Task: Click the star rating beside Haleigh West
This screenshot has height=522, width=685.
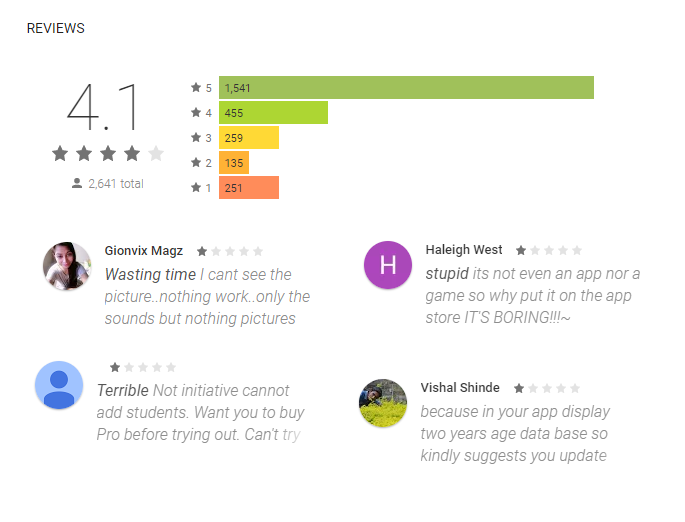Action: click(549, 250)
